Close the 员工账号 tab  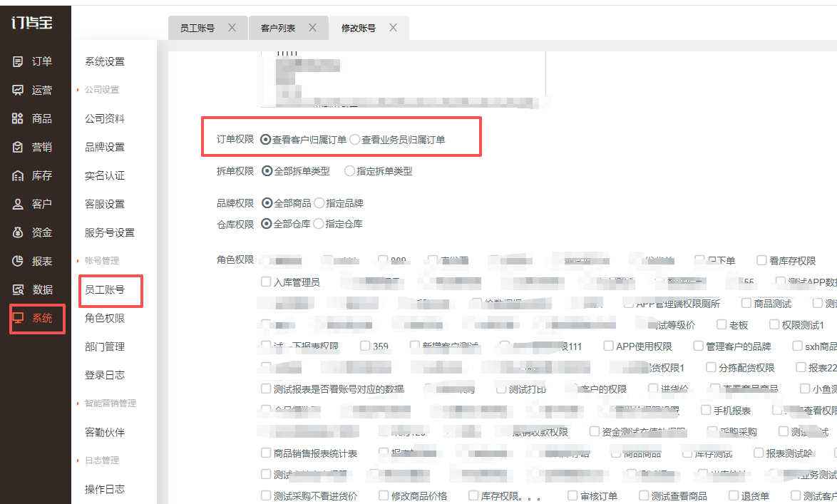pos(232,28)
